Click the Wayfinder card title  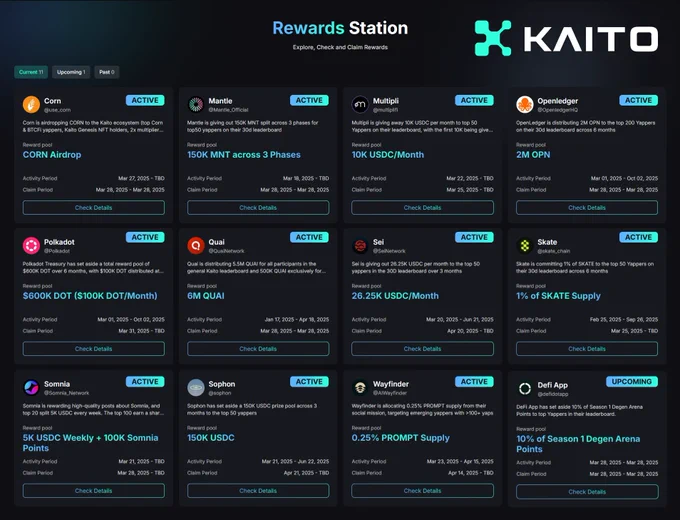pos(391,384)
